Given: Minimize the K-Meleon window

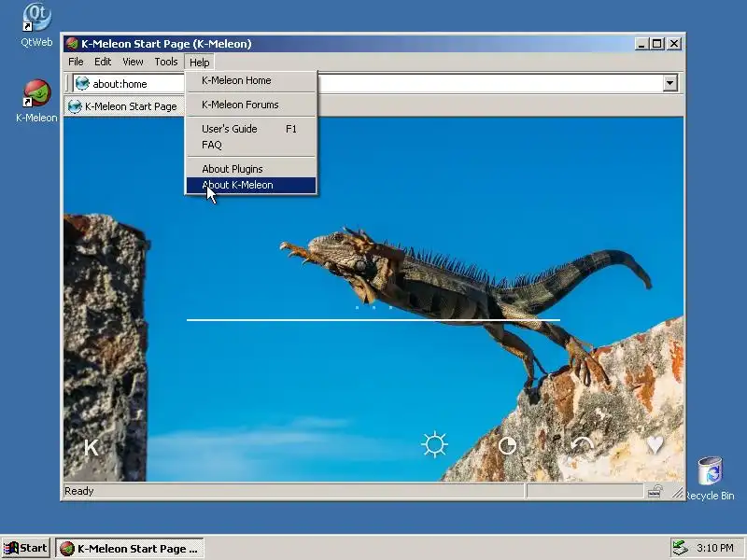Looking at the screenshot, I should coord(641,44).
